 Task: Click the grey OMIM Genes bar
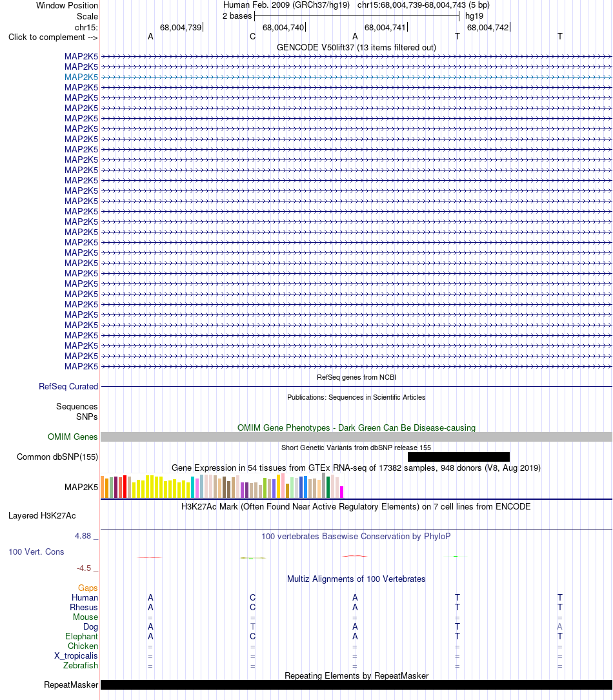coord(356,437)
